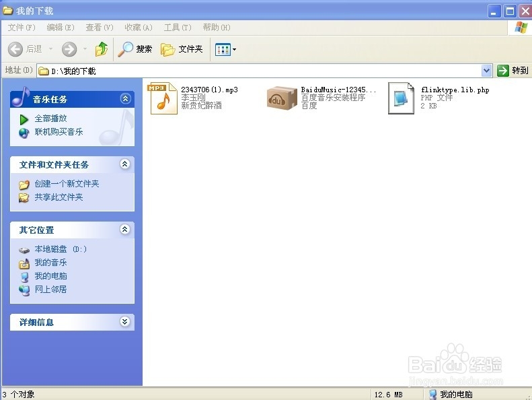Image resolution: width=532 pixels, height=400 pixels.
Task: Click the 百度音乐安装程序 description text
Action: click(x=333, y=98)
